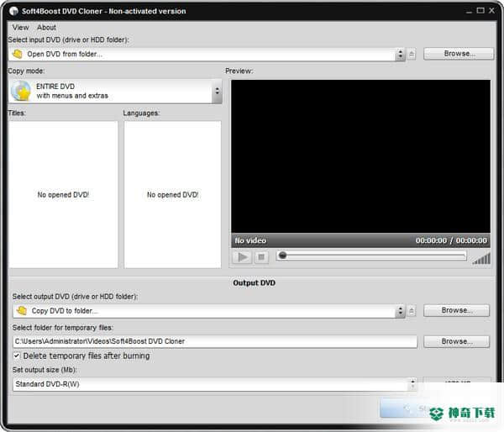This screenshot has width=504, height=432.
Task: Click the Soft4Boost app icon in title bar
Action: (x=13, y=11)
